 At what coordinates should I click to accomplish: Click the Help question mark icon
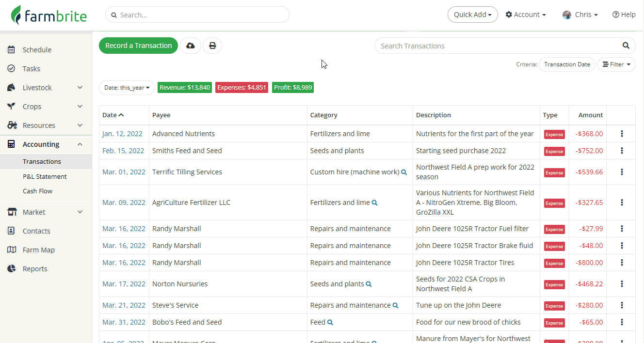pyautogui.click(x=616, y=15)
